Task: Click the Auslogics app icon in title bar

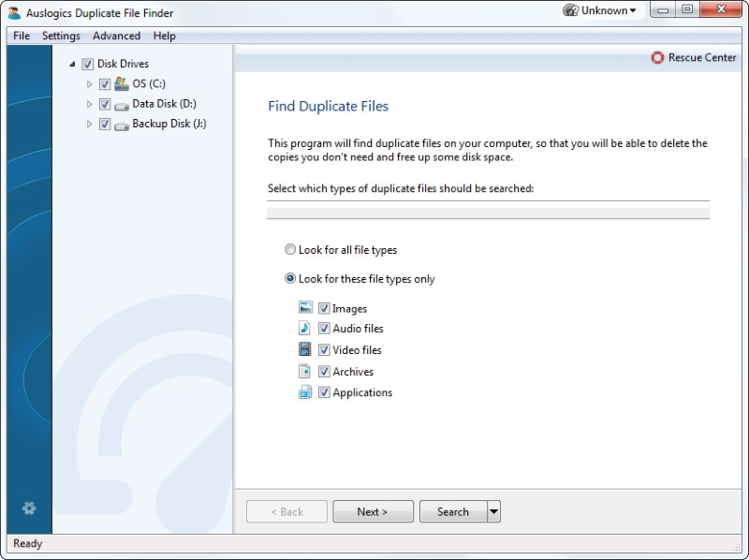Action: (14, 12)
